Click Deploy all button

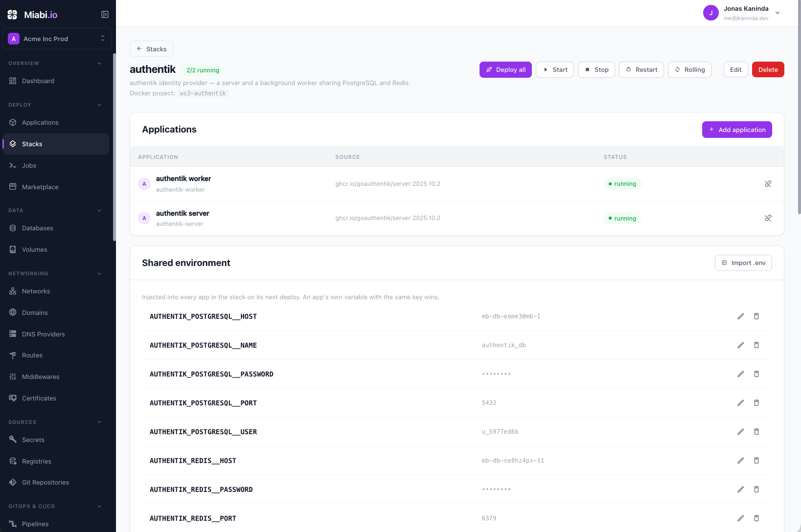(505, 70)
